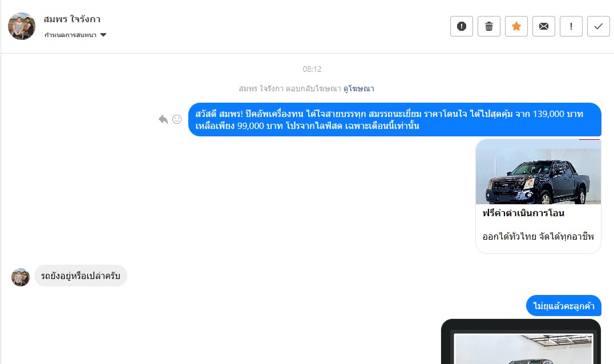
Task: Open the ดูโฆษณา link
Action: [x=359, y=89]
